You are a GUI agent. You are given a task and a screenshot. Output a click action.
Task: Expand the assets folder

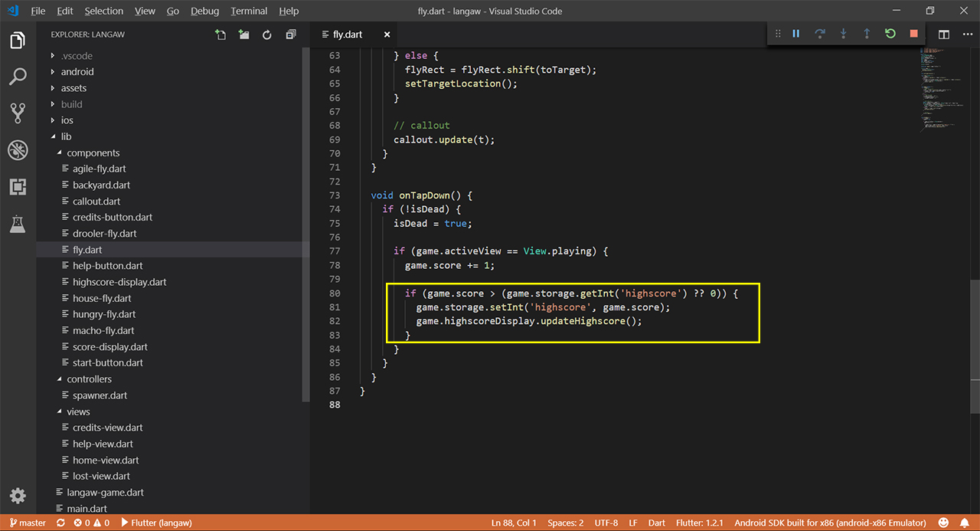click(x=73, y=88)
